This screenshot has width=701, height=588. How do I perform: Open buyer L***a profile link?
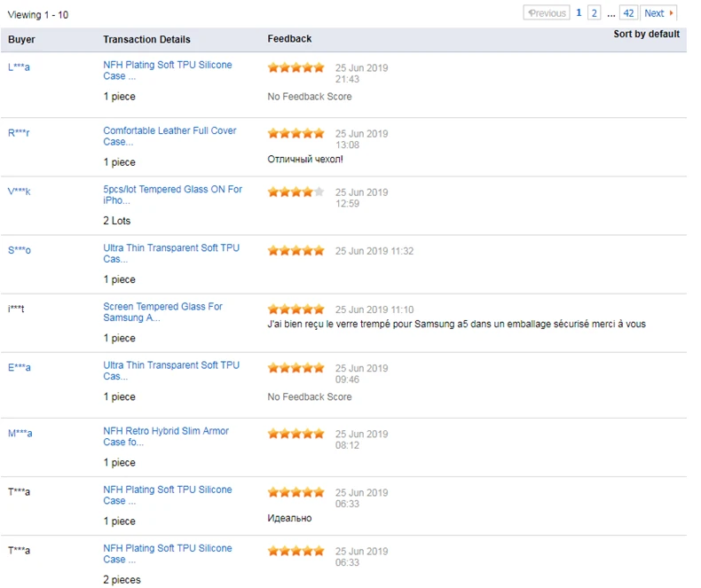19,67
